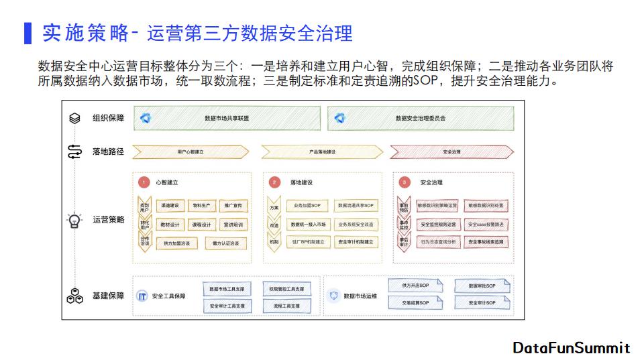Click the 改造 chevron step
Image resolution: width=644 pixels, height=362 pixels.
274,225
